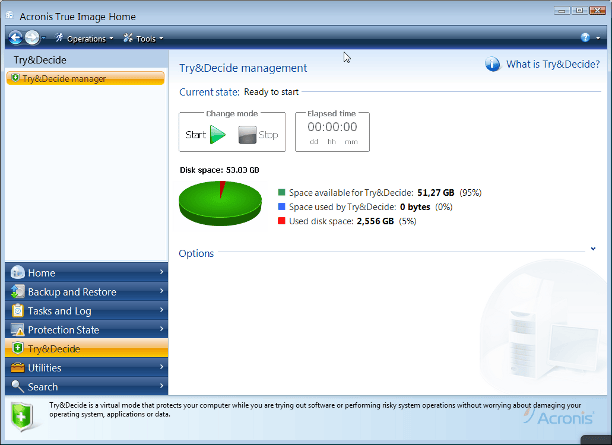Click the green Space available swatch
Viewport: 612px width, 445px height.
click(x=281, y=192)
